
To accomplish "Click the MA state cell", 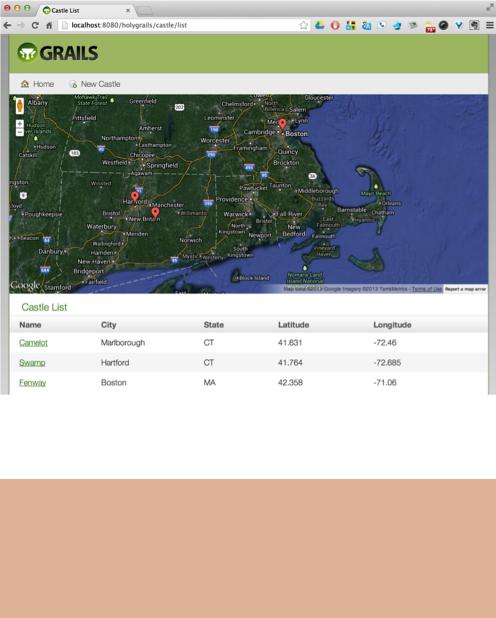I will (x=209, y=382).
